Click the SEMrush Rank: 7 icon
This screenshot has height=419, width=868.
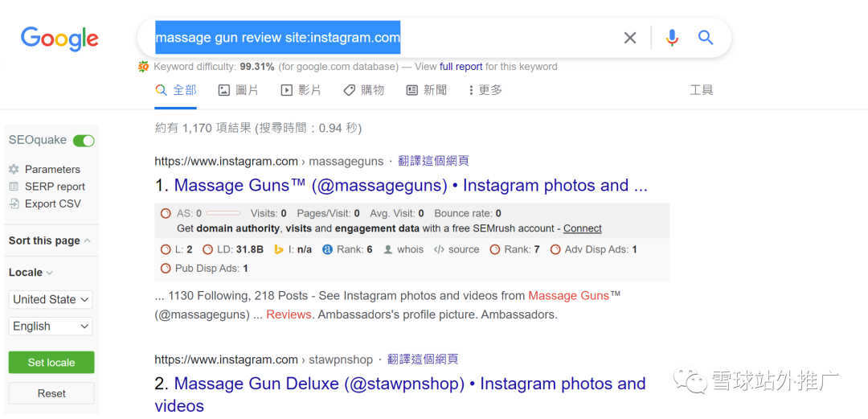coord(495,249)
